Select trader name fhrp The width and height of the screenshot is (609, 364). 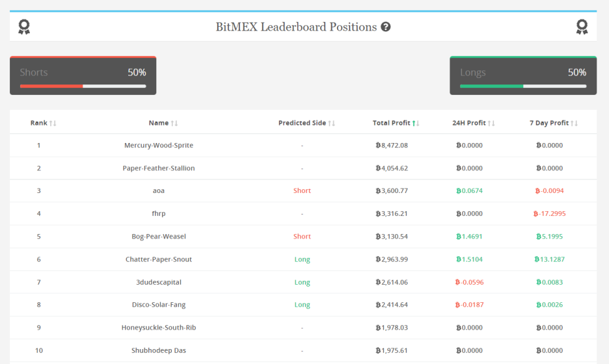pos(159,213)
